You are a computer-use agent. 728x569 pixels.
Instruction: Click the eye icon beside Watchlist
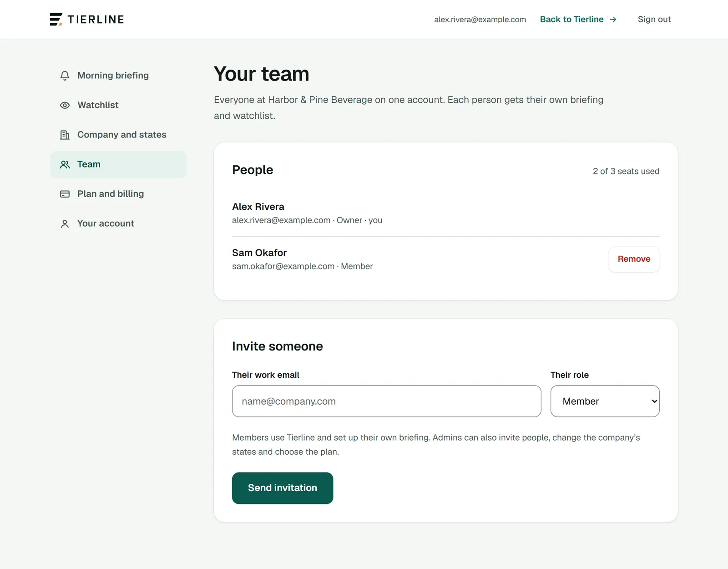point(65,105)
